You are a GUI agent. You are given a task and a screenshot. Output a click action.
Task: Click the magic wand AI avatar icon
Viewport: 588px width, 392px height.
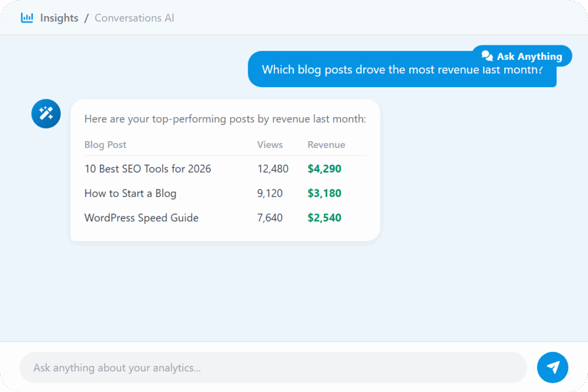(x=46, y=113)
